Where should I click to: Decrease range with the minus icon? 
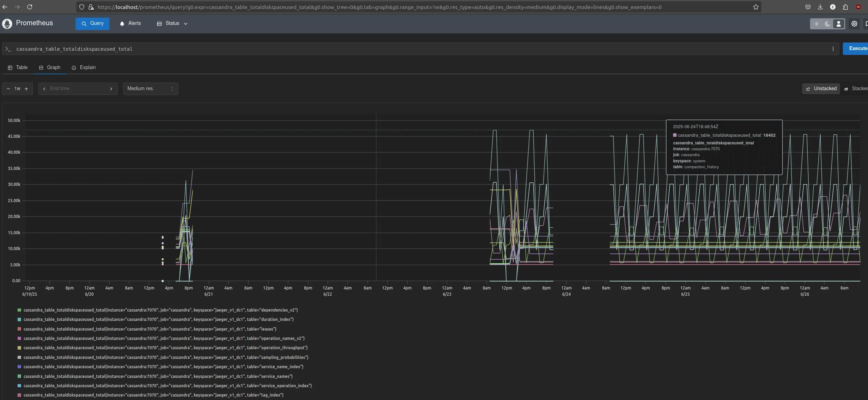click(x=8, y=89)
